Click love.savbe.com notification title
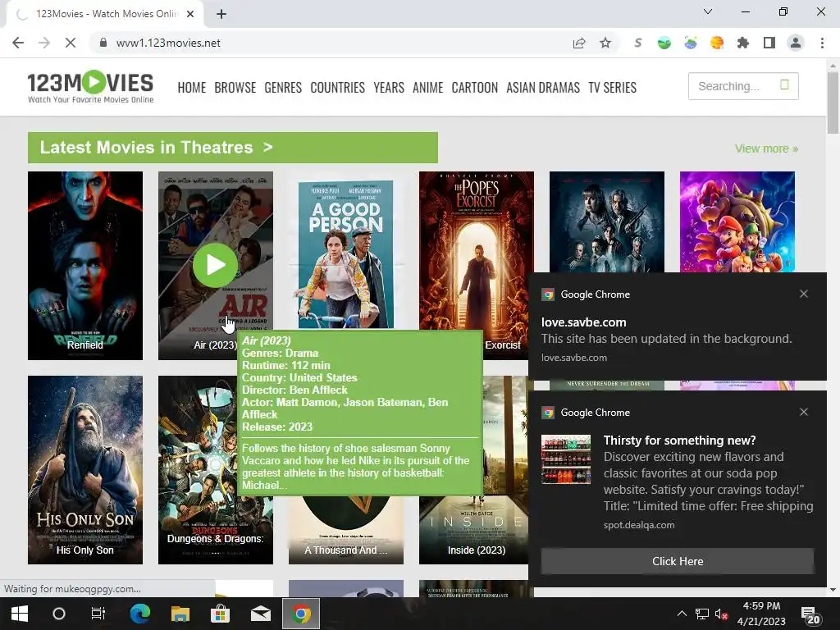Image resolution: width=840 pixels, height=630 pixels. tap(583, 322)
